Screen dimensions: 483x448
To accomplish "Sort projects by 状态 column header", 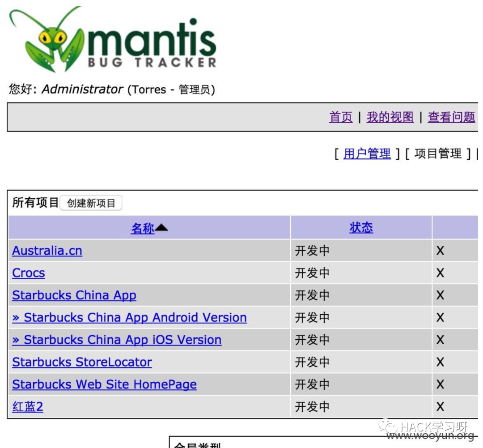I will coord(361,227).
